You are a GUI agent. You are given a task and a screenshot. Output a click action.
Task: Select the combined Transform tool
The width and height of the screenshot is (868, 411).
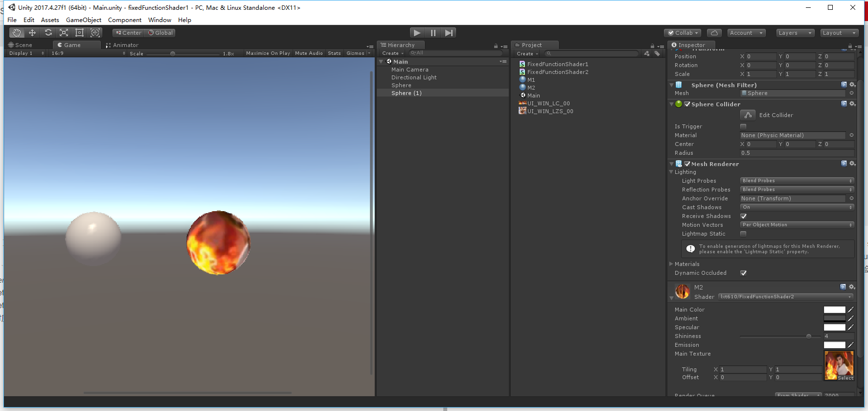pos(95,33)
